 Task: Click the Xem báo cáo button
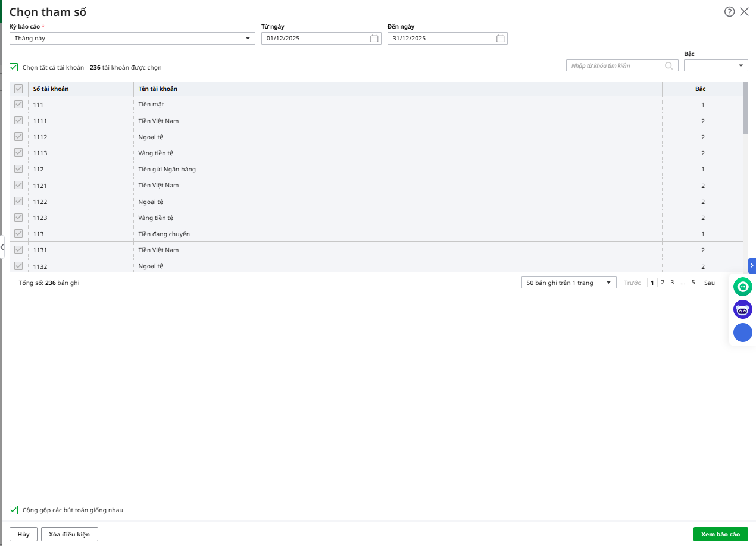tap(720, 534)
